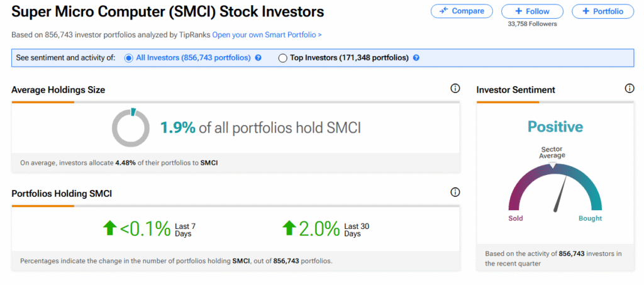
Task: Follow the SMCI stock
Action: point(532,11)
